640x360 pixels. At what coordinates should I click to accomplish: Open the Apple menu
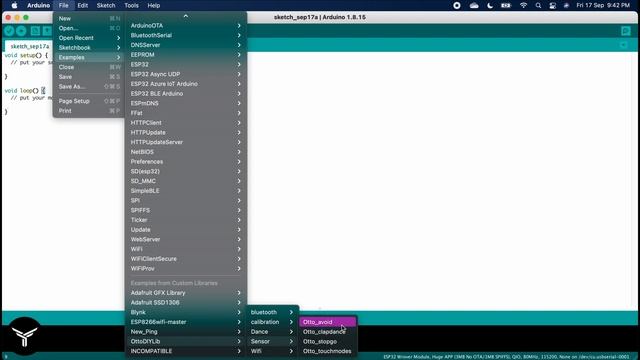click(14, 5)
